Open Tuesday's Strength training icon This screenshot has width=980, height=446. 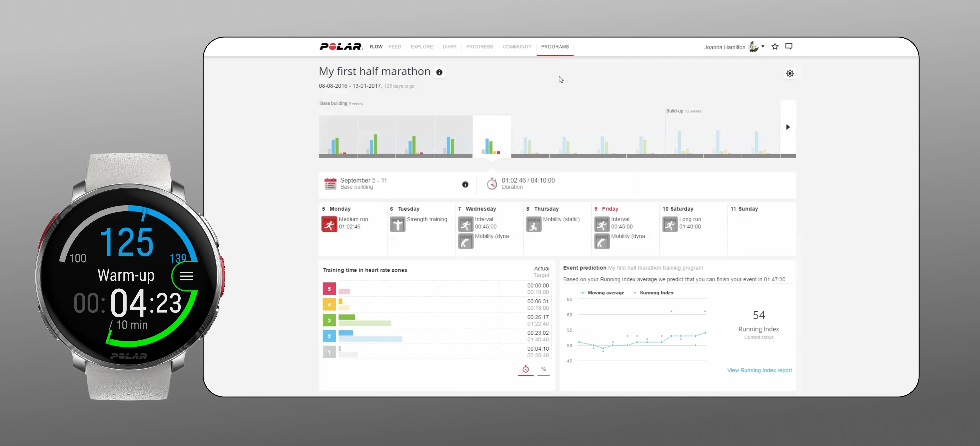(x=397, y=224)
